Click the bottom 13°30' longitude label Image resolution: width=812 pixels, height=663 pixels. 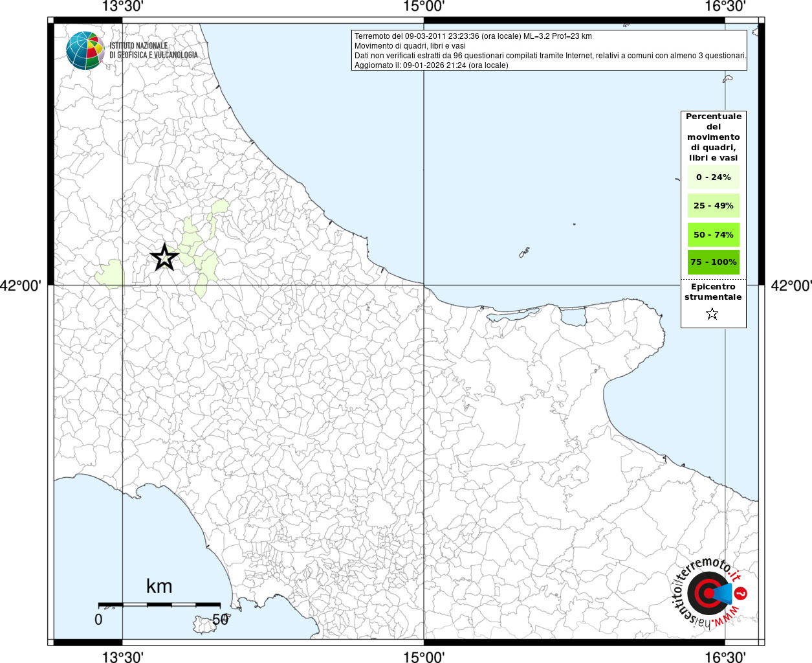point(122,657)
